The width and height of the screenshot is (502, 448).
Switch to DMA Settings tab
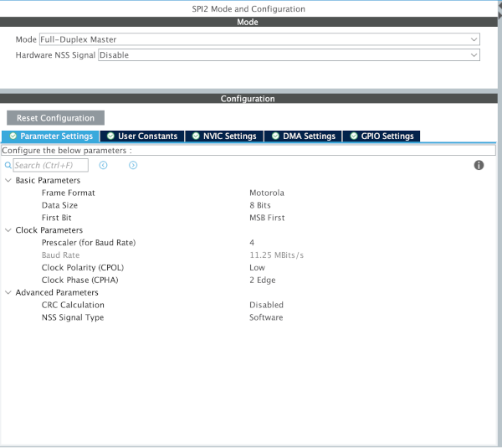(x=302, y=136)
